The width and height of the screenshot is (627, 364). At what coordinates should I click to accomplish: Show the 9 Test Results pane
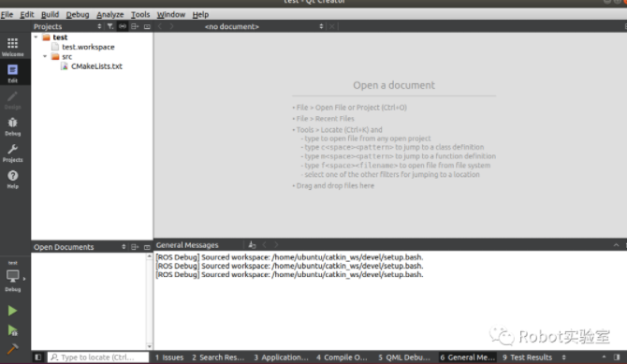tap(527, 357)
